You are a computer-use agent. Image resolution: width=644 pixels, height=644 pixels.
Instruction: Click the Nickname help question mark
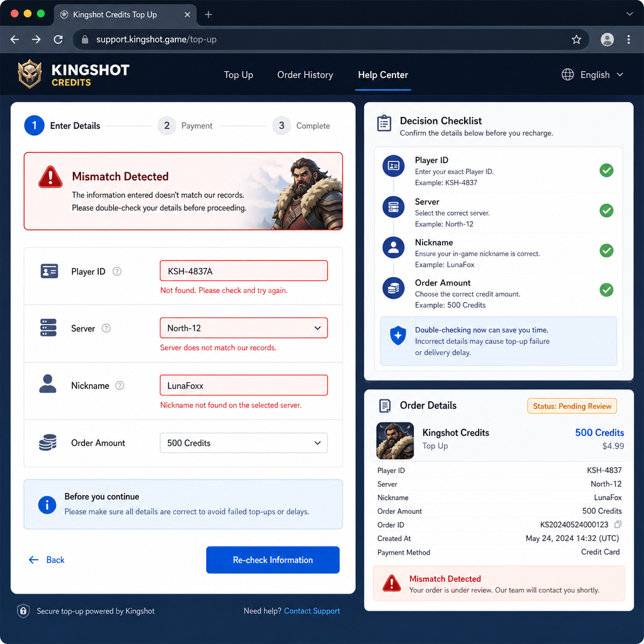[119, 386]
